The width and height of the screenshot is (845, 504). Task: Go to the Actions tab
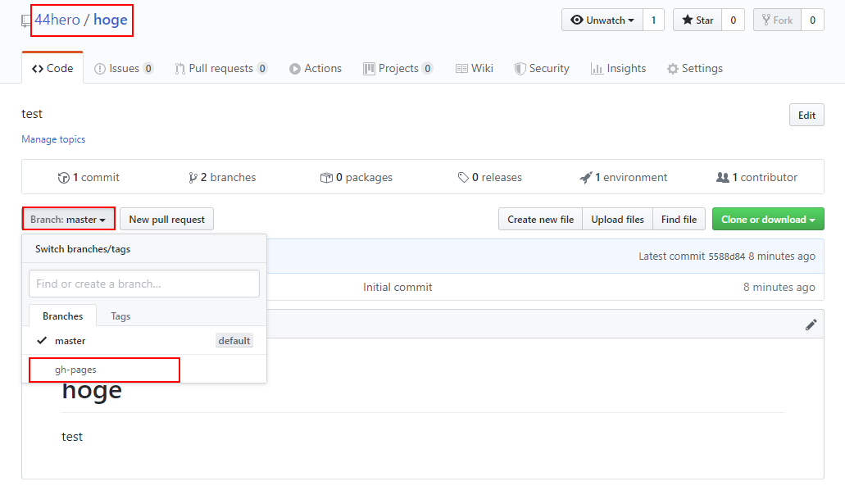pos(316,69)
